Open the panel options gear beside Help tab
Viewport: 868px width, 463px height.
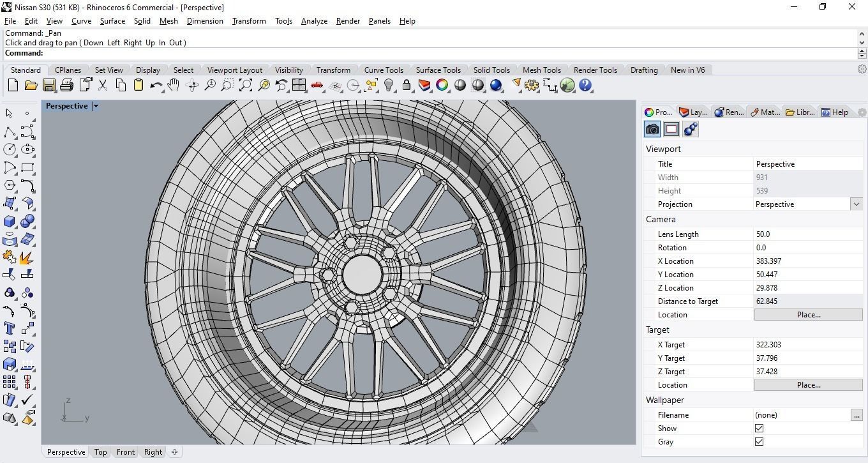(862, 112)
